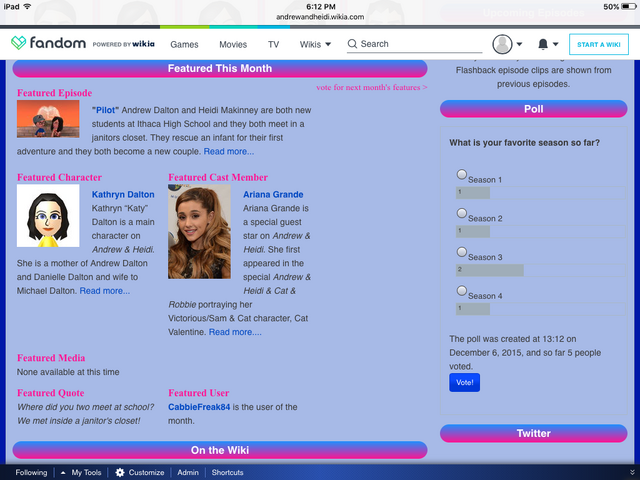Expand the My Tools menu
The height and width of the screenshot is (480, 640).
[x=81, y=472]
